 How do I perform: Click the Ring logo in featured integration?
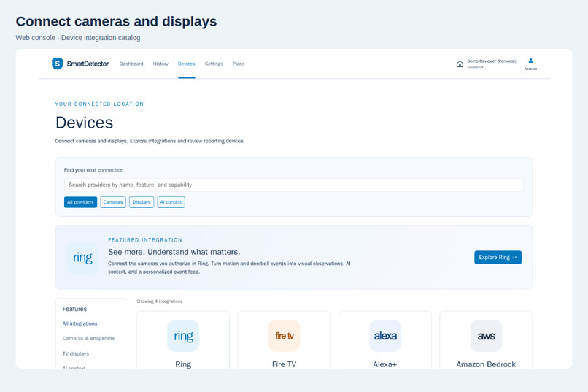tap(82, 258)
